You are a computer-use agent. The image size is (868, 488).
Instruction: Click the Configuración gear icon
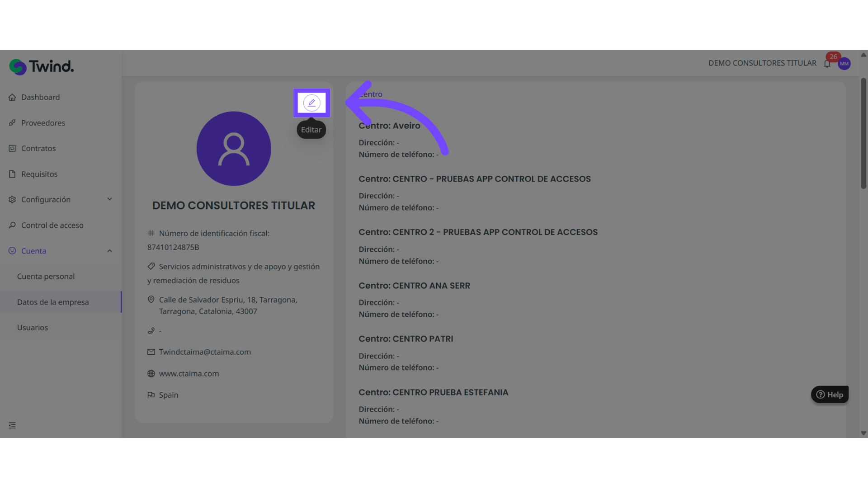click(12, 199)
